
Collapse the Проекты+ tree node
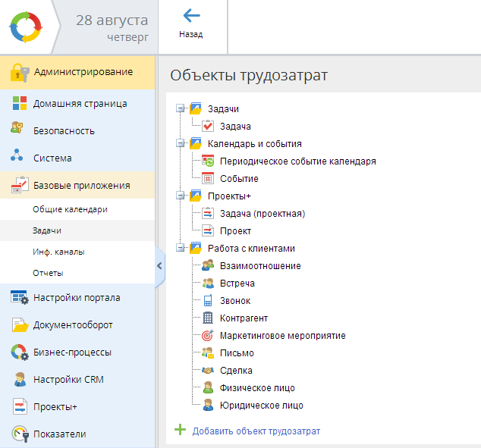click(x=180, y=196)
